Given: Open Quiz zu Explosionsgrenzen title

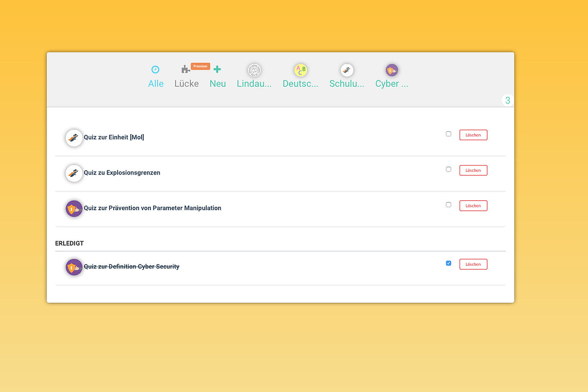Looking at the screenshot, I should pos(122,173).
